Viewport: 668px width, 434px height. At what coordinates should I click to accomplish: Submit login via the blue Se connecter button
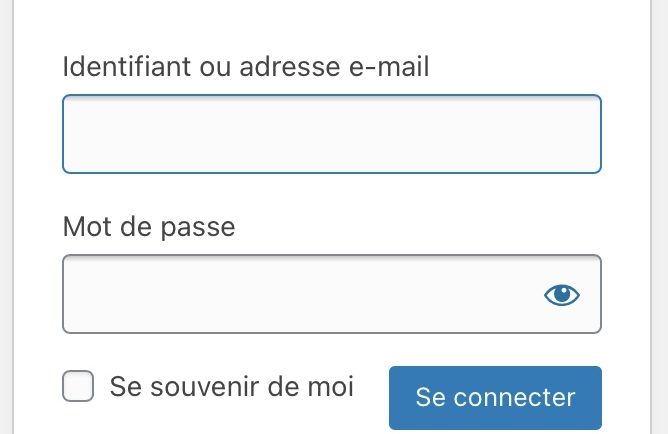[495, 397]
